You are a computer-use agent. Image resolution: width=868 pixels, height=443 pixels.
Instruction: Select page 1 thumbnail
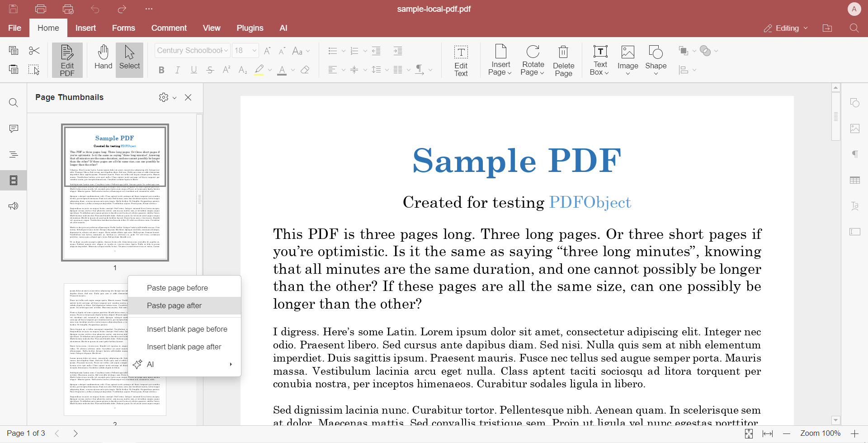click(x=115, y=192)
